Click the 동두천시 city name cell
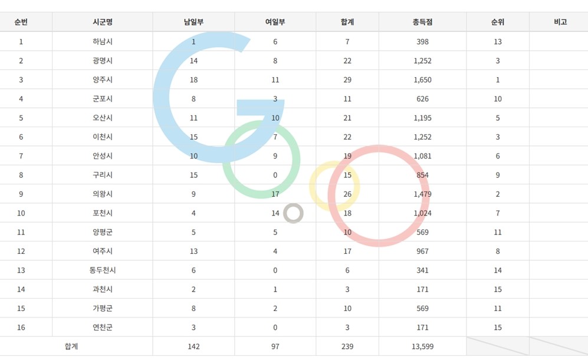The width and height of the screenshot is (588, 364). click(x=103, y=270)
